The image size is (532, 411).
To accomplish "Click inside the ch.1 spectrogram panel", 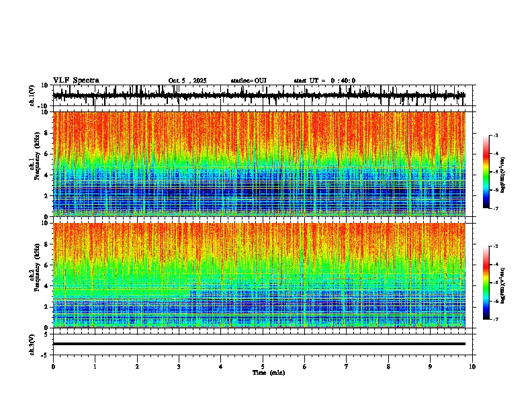I will [259, 164].
